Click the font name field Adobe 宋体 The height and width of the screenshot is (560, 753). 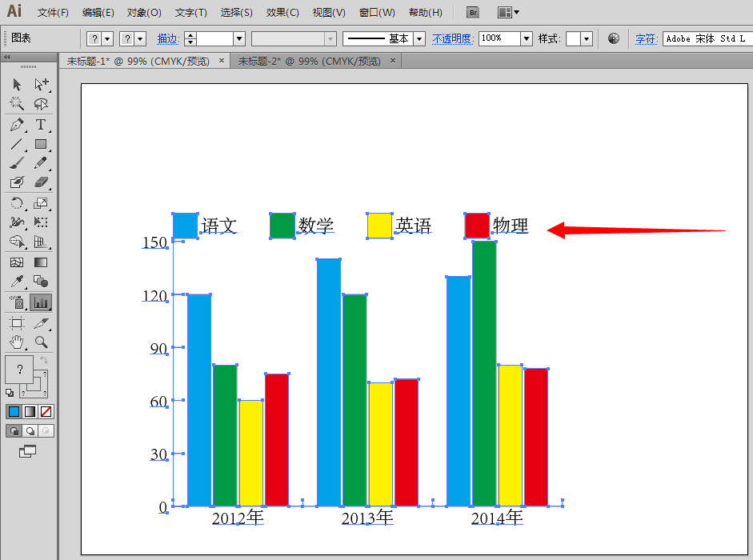point(707,39)
